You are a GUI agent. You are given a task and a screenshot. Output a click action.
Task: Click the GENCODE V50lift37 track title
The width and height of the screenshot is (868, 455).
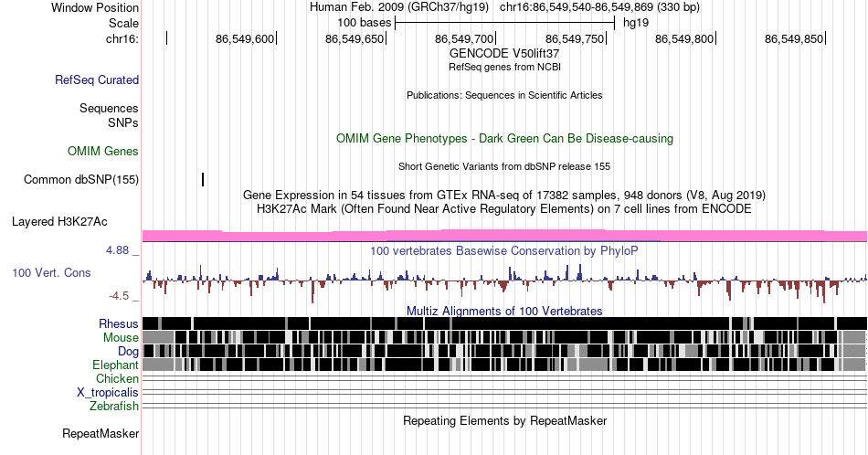pyautogui.click(x=504, y=54)
